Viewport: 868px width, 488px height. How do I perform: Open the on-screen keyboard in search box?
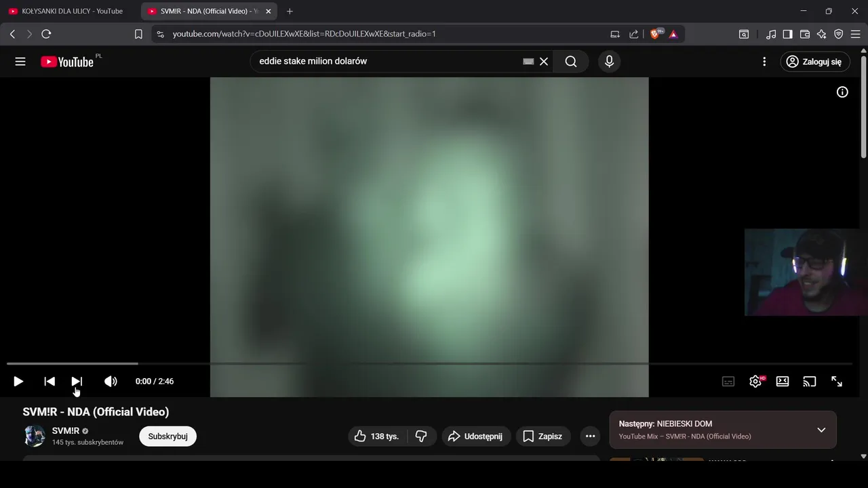[x=528, y=62]
